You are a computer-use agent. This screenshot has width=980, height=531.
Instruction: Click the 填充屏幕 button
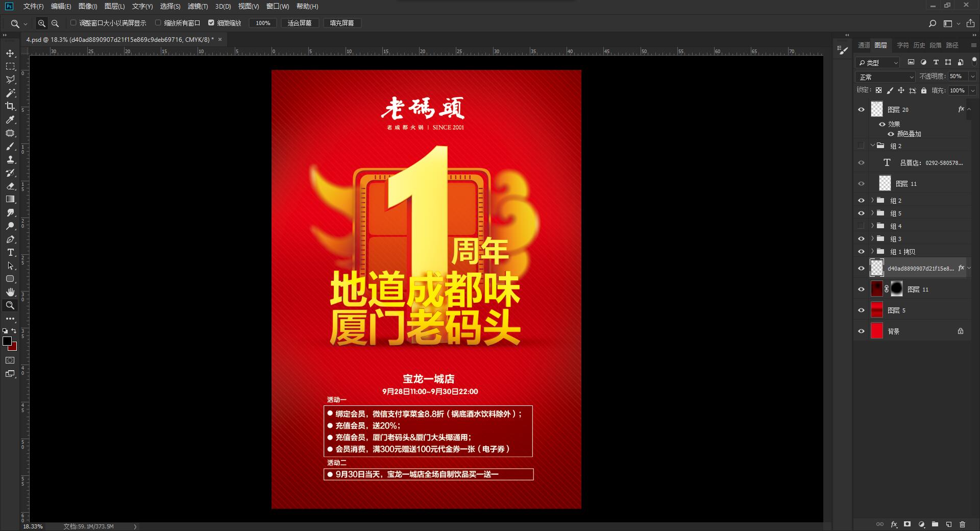342,23
